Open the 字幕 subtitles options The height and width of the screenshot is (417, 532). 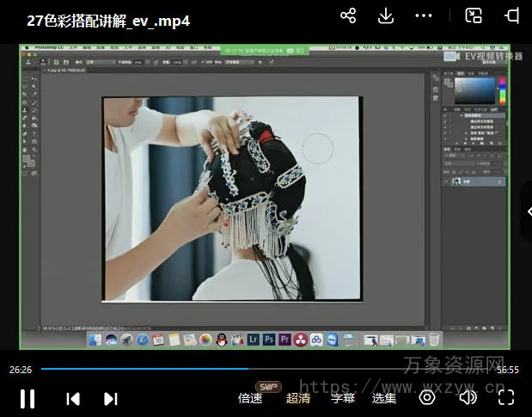(x=343, y=398)
